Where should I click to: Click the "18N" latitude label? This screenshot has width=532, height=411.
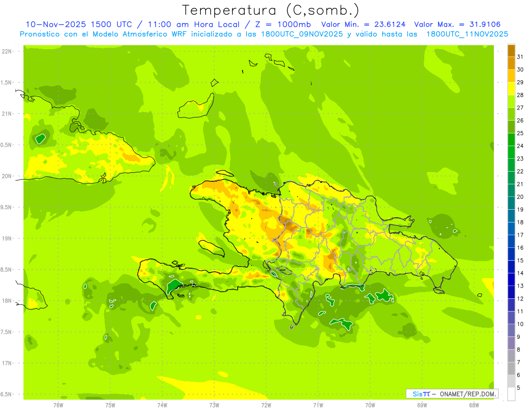(6, 301)
